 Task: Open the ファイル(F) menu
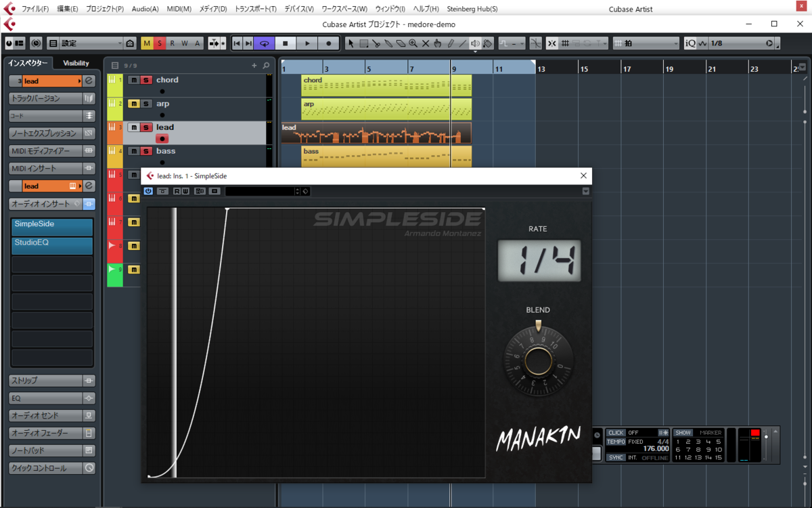coord(35,9)
